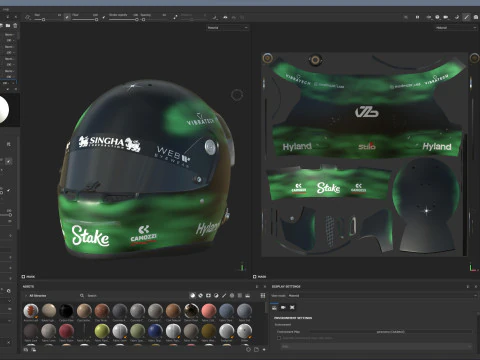The height and width of the screenshot is (360, 480).
Task: Click the lazy mouse icon
Action: [x=175, y=17]
